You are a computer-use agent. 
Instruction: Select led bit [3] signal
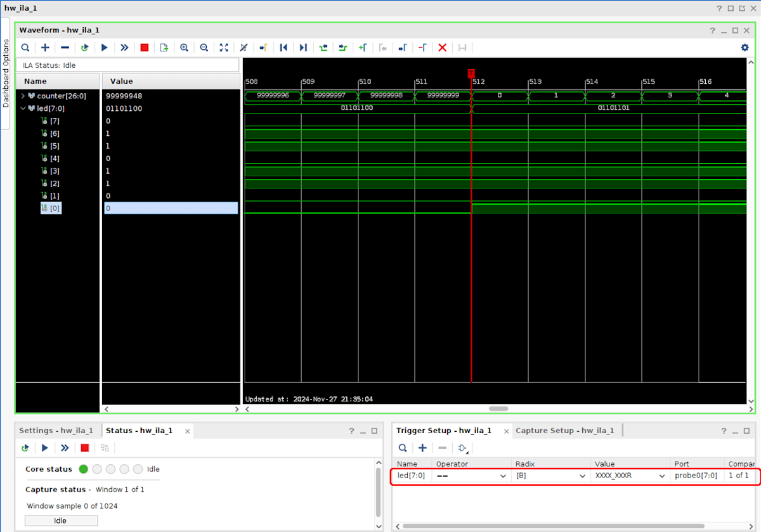[x=55, y=171]
